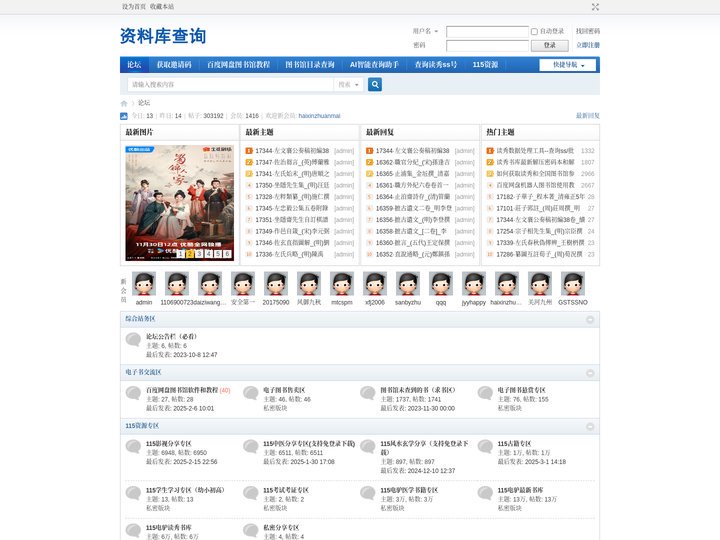Open the search type dropdown

point(349,84)
